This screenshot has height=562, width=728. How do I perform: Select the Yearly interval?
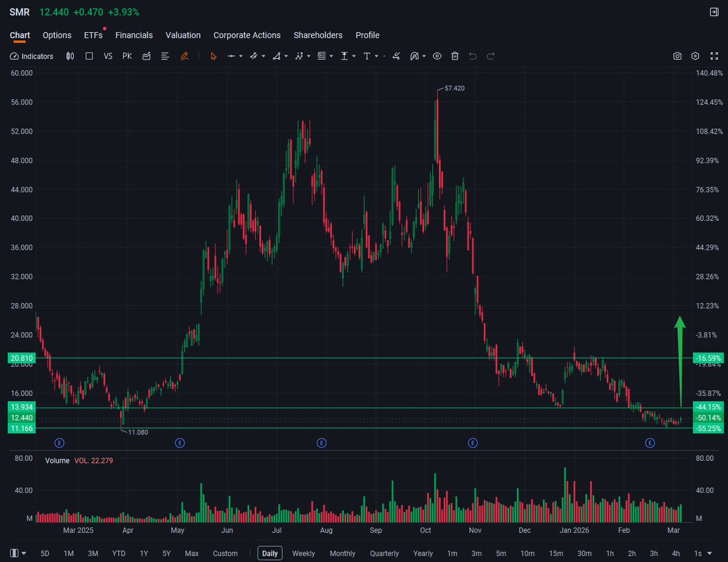[423, 553]
